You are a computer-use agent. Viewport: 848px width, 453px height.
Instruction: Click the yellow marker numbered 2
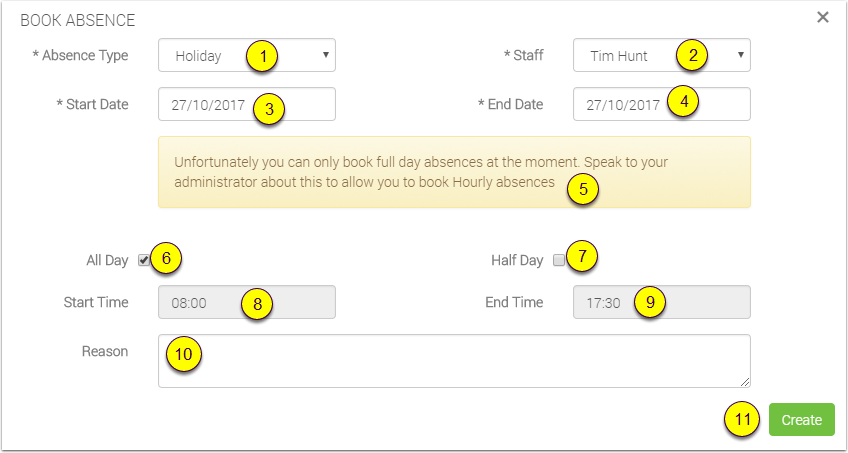coord(691,56)
